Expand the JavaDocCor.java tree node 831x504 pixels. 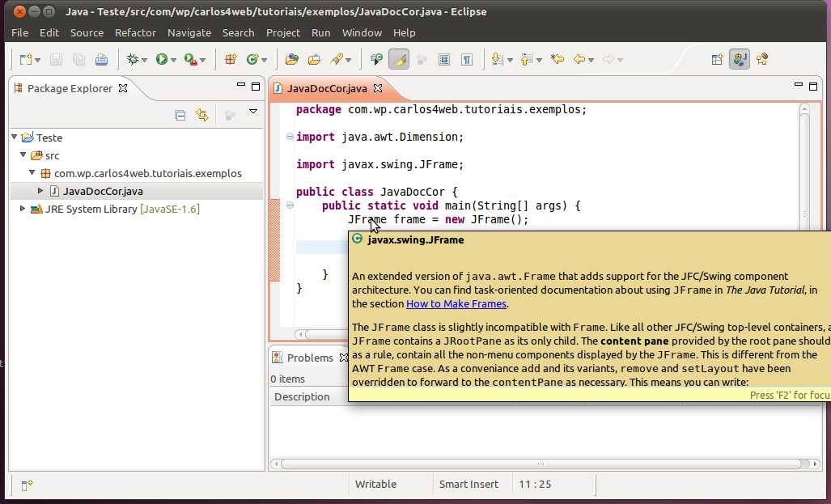(40, 190)
